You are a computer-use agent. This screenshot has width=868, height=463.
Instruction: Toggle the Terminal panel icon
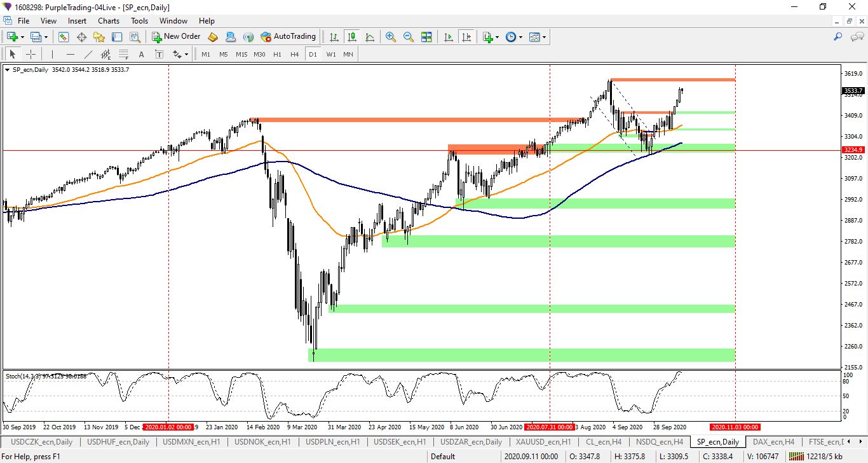[x=117, y=37]
